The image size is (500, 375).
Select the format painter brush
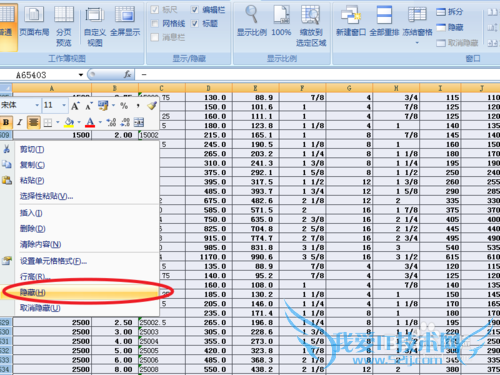pos(152,106)
